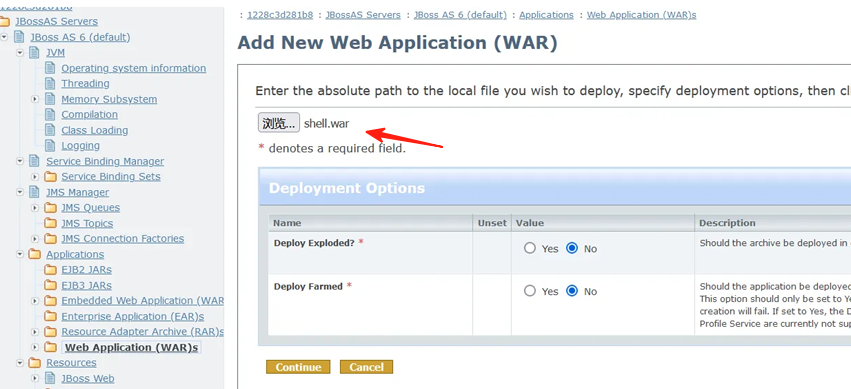Image resolution: width=851 pixels, height=389 pixels.
Task: Open Web Application (WAR)s breadcrumb link
Action: tap(642, 15)
